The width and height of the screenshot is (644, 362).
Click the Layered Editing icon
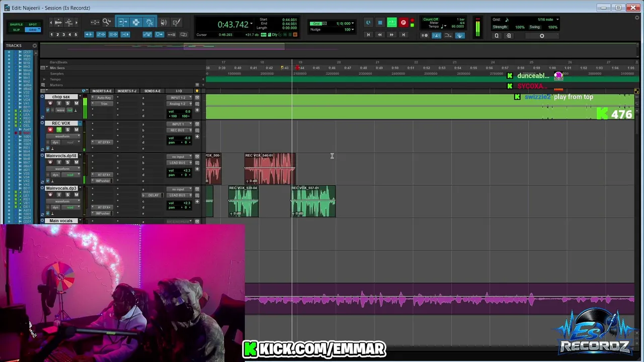point(184,34)
